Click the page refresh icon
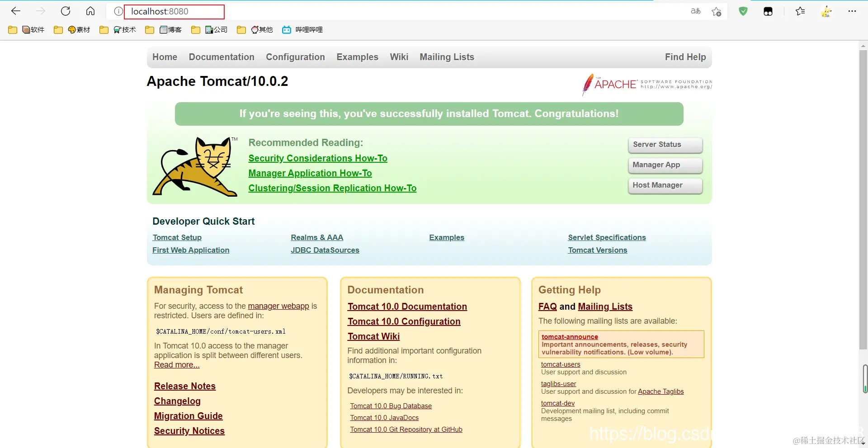868x448 pixels. [x=66, y=11]
